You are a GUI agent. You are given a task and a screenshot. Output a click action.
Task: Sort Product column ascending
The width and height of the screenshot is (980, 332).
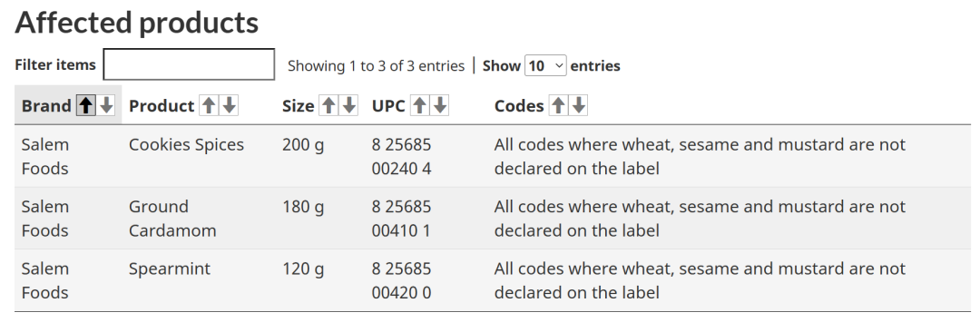209,105
